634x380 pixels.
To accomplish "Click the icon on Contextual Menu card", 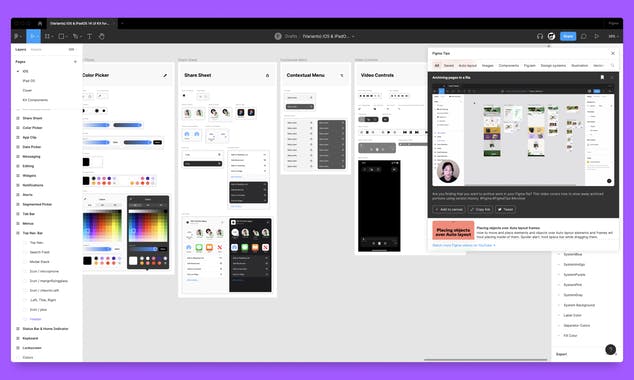I will click(342, 76).
